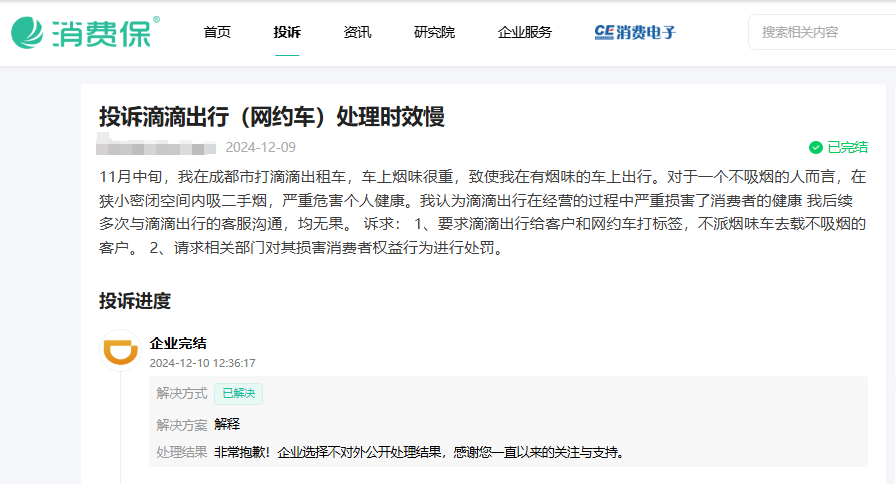
Task: Click the 解释 solution value
Action: click(x=227, y=424)
